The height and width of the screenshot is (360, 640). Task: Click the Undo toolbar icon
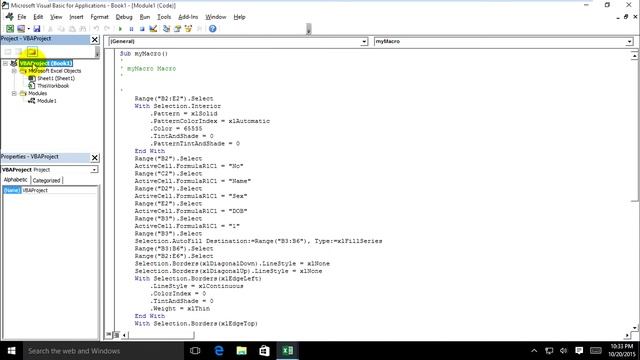96,29
